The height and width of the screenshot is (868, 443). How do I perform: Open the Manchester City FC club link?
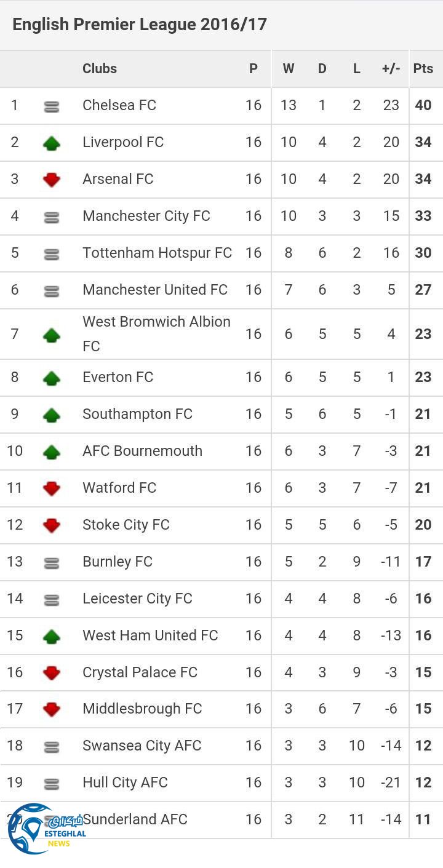pyautogui.click(x=146, y=216)
